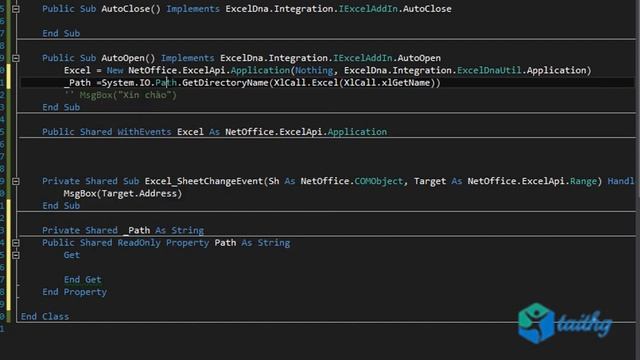The width and height of the screenshot is (640, 360).
Task: Click the COMObject type name
Action: click(378, 181)
